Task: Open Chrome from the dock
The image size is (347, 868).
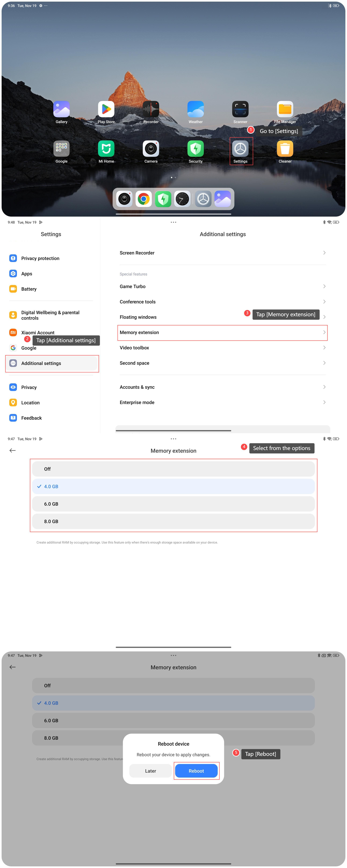Action: tap(144, 199)
